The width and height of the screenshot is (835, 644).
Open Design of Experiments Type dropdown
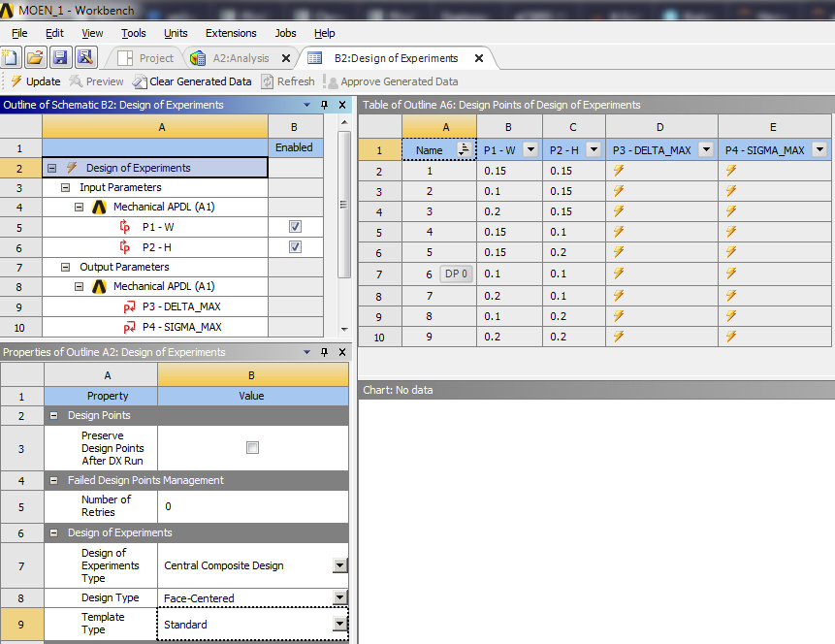tap(339, 565)
